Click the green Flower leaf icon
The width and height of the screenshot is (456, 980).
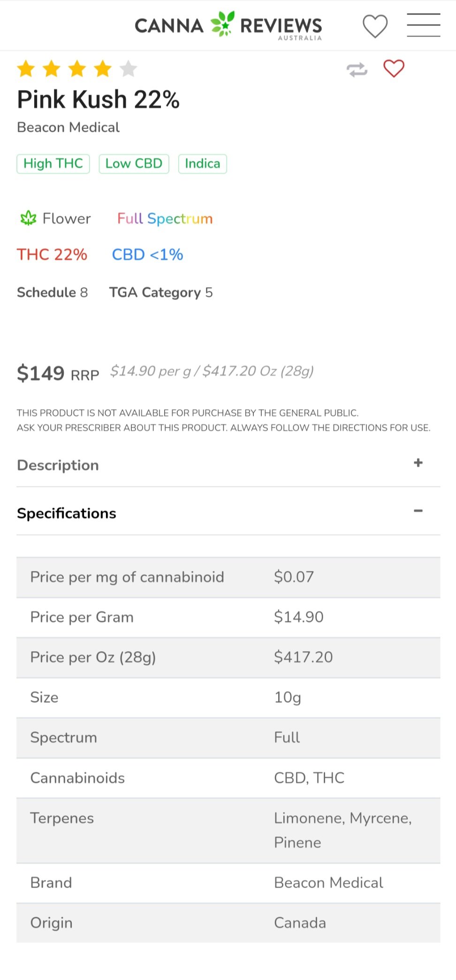pos(29,218)
